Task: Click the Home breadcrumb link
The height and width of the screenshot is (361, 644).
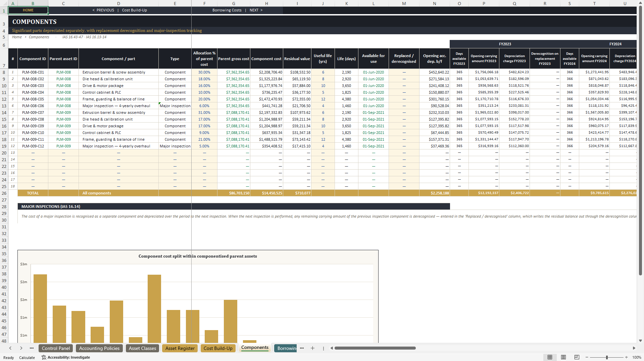Action: coord(17,37)
